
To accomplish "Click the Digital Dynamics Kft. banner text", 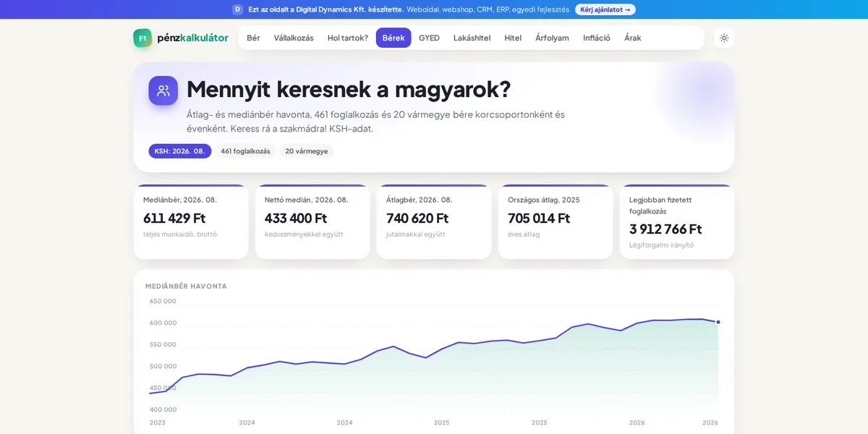I will [x=326, y=9].
